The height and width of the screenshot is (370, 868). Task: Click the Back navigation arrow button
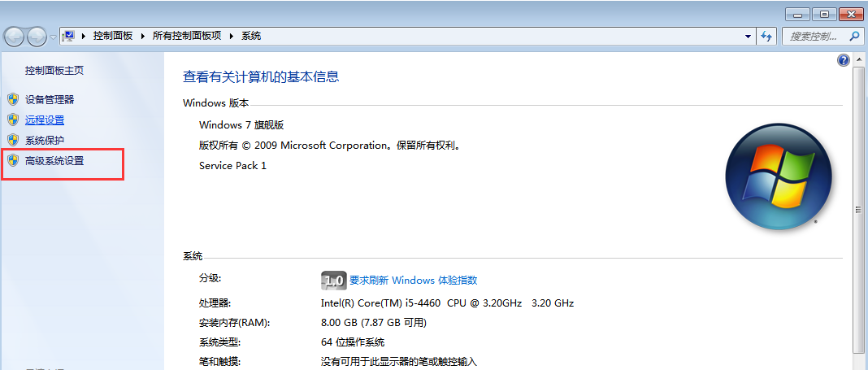(14, 37)
